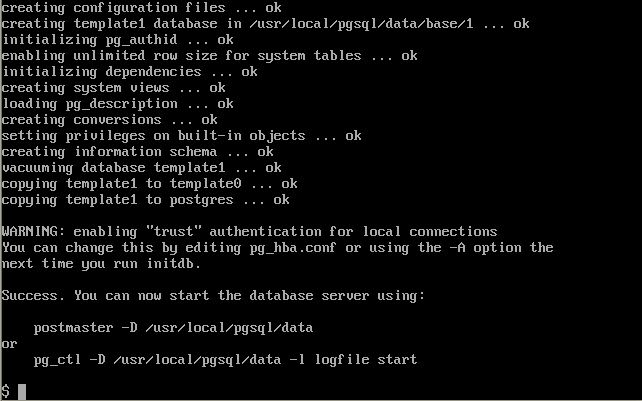642x401 pixels.
Task: Click the template1 database path /usr/local/pgsql/data/base/1
Action: 362,24
